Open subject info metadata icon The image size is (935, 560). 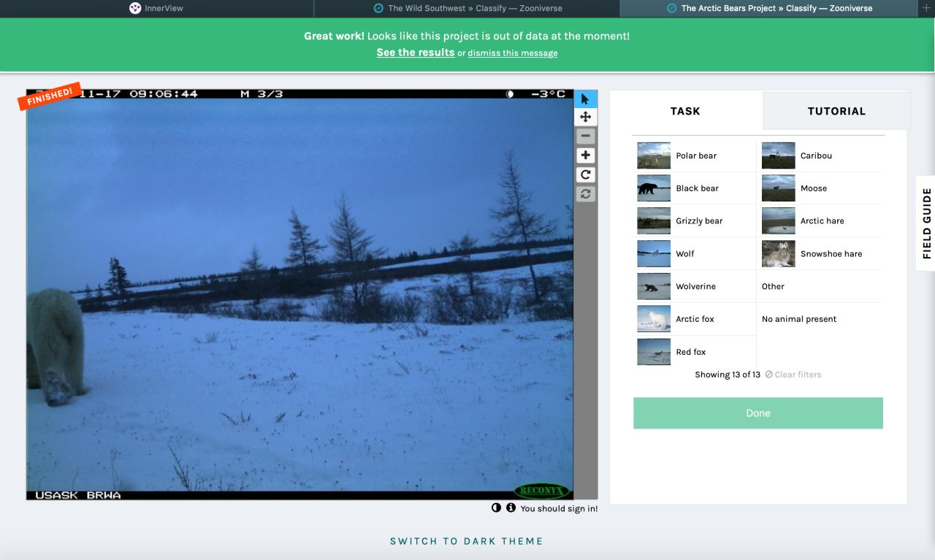(x=511, y=508)
